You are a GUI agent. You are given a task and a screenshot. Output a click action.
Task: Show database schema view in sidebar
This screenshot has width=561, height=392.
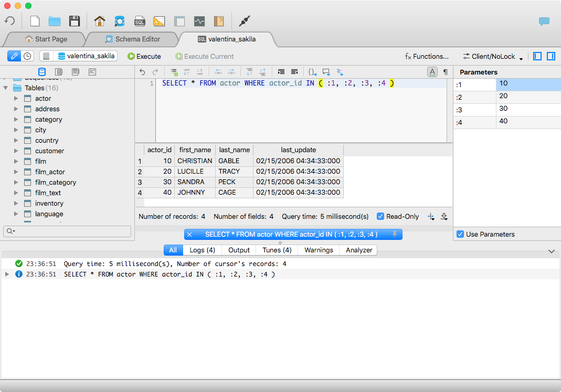(x=42, y=72)
